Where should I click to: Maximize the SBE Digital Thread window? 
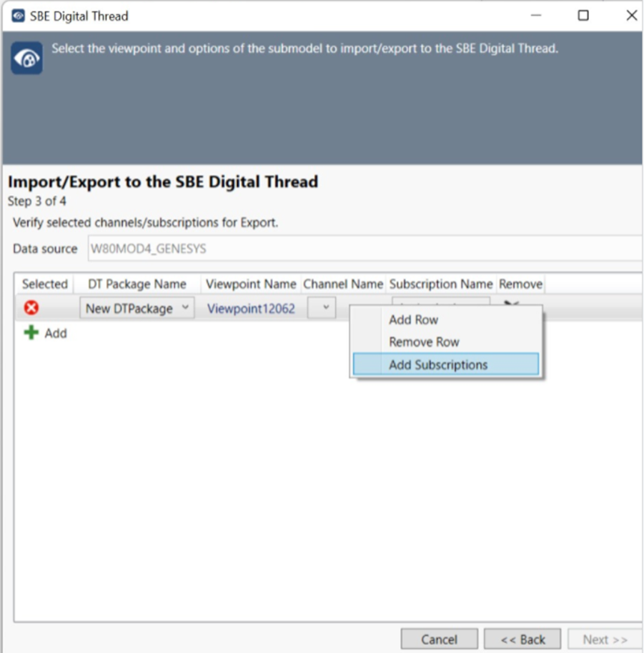[x=583, y=16]
